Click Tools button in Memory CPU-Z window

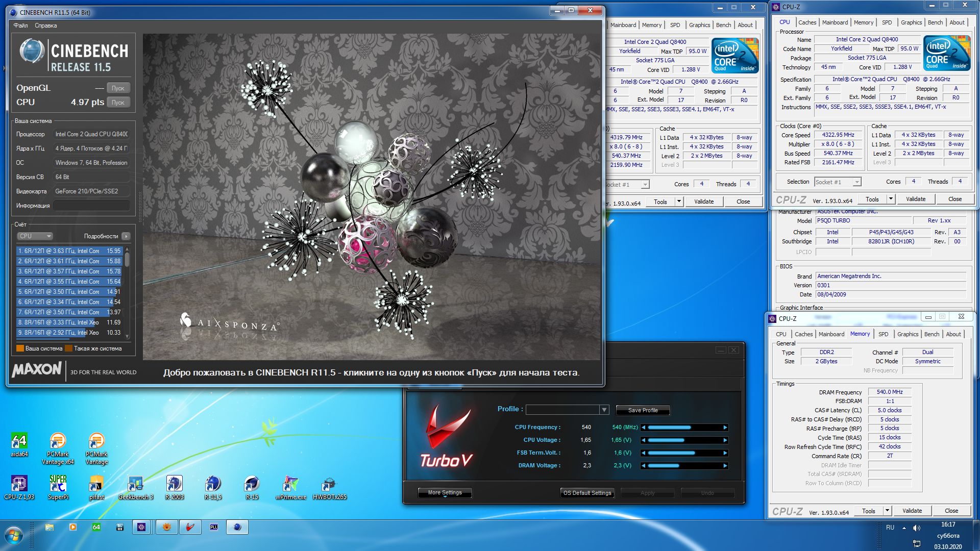coord(869,511)
